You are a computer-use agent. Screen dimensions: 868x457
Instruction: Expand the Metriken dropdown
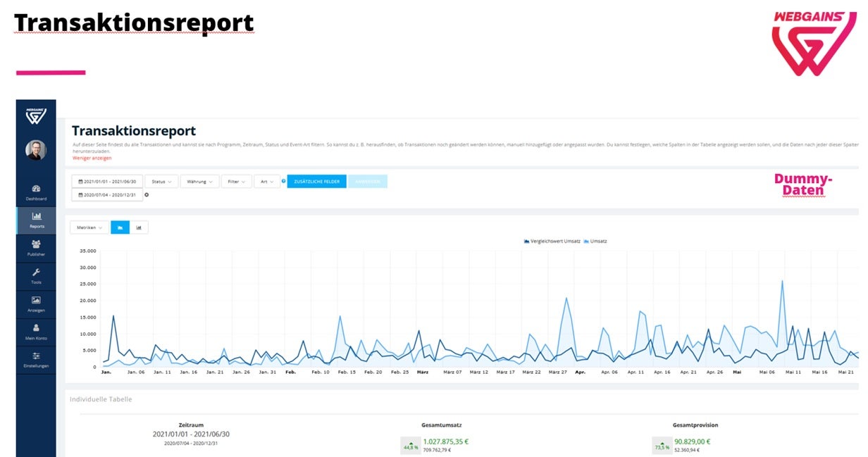[x=89, y=227]
